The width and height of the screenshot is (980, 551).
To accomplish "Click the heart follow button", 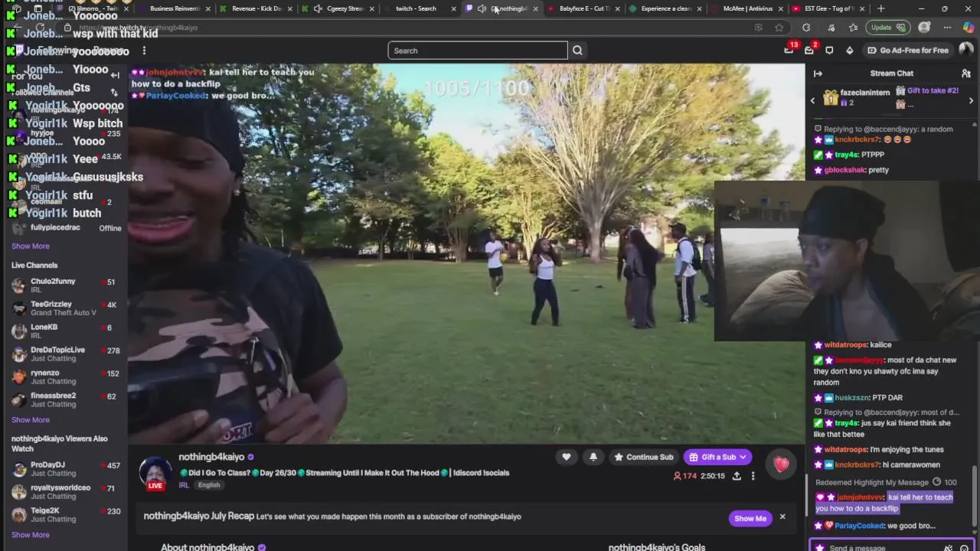I will pyautogui.click(x=566, y=457).
